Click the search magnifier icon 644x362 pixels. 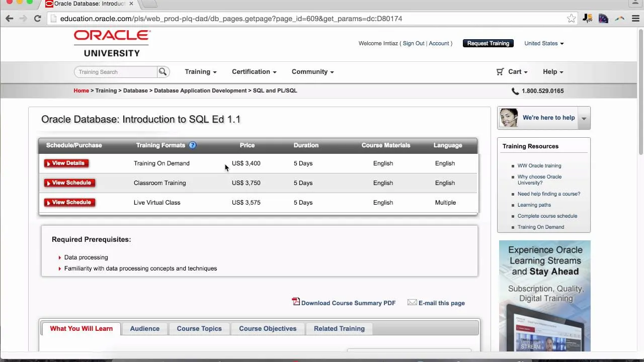pos(163,72)
